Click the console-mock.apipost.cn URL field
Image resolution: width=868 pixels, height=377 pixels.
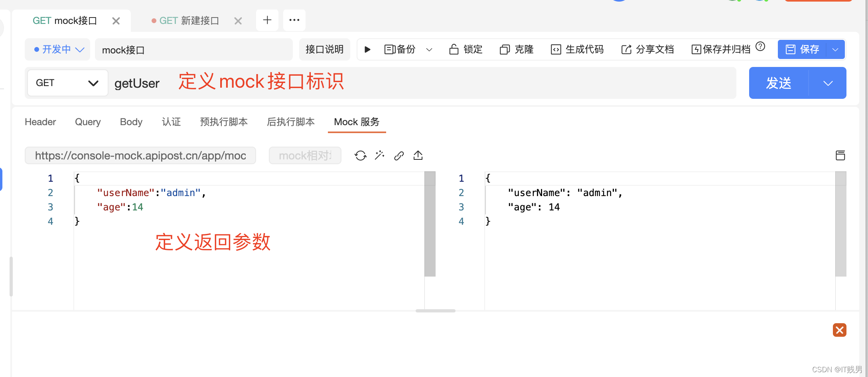tap(140, 155)
